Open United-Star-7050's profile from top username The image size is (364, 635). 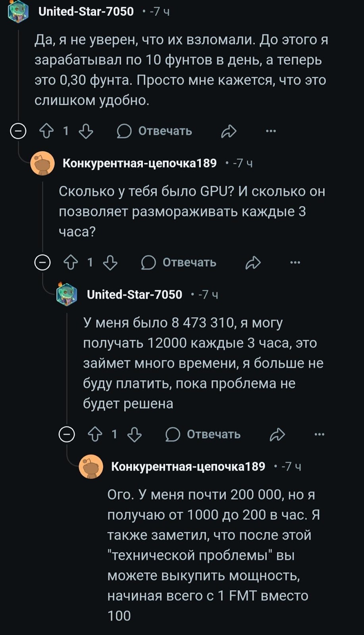point(86,12)
